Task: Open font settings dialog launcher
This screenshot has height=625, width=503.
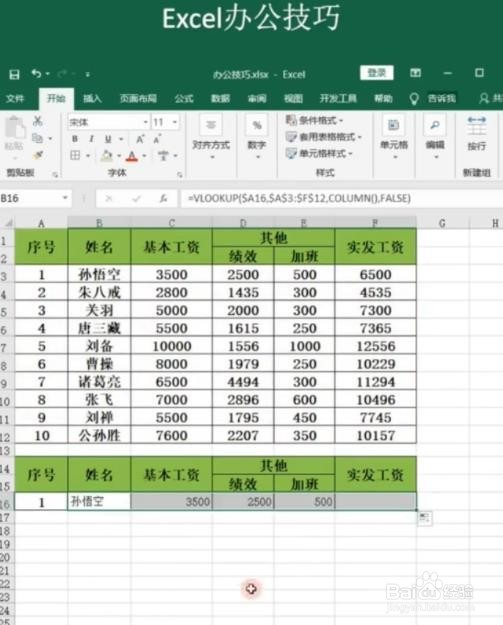Action: tap(180, 175)
